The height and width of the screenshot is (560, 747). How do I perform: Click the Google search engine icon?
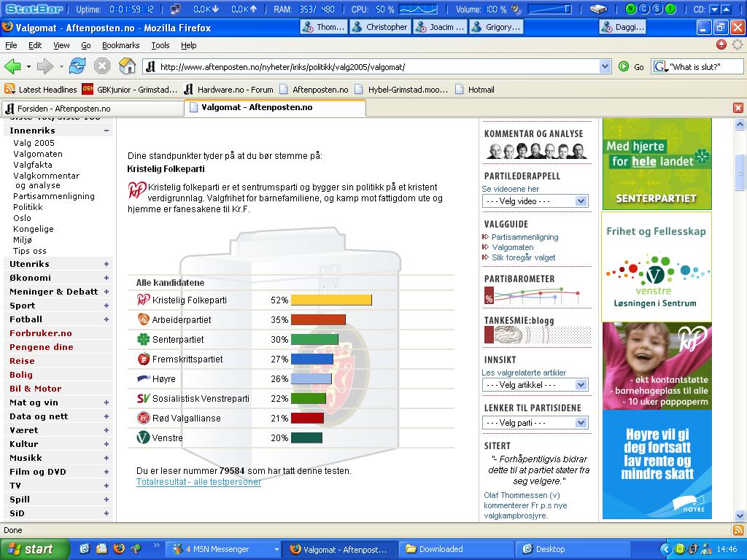point(661,66)
